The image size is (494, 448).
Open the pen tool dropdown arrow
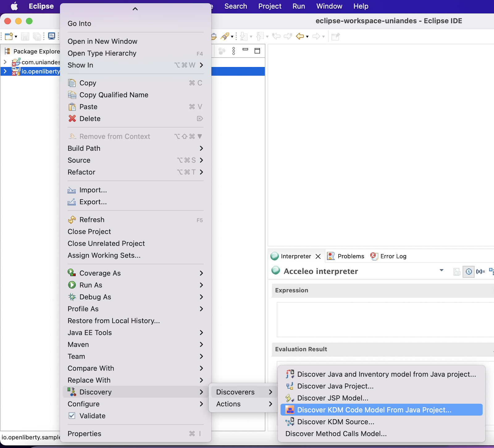coord(232,37)
